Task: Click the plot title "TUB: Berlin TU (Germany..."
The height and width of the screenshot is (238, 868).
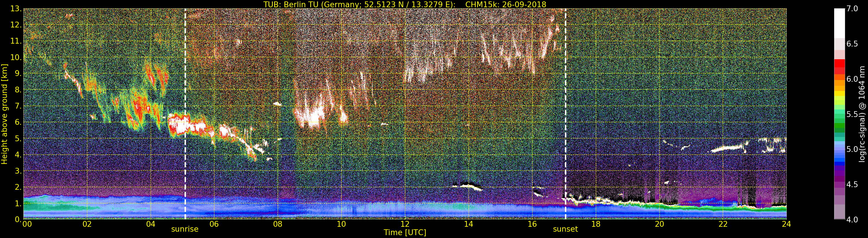Action: coord(405,4)
